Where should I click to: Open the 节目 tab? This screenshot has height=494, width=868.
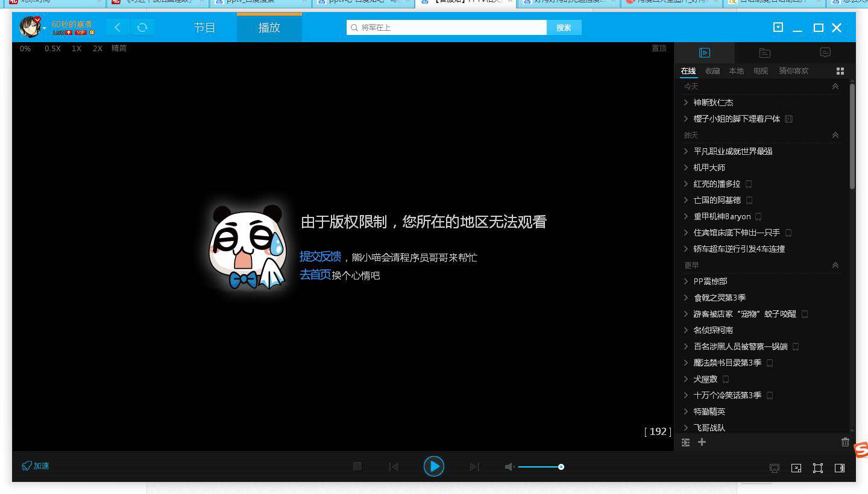tap(204, 28)
